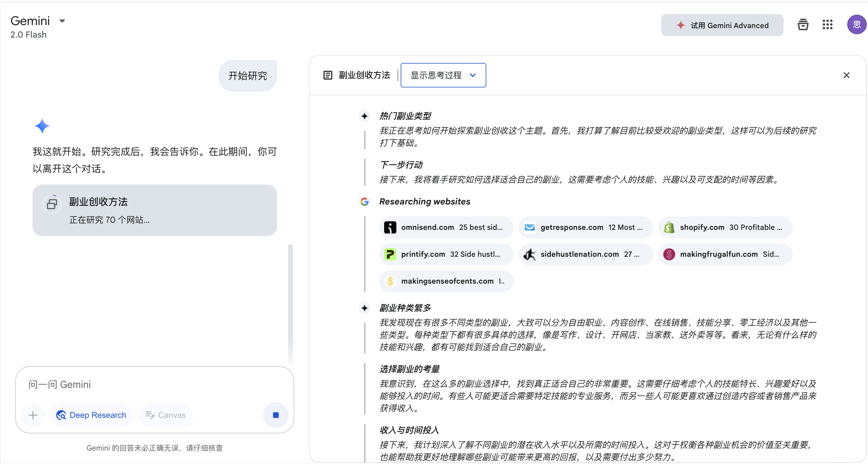Click the plus attachment icon
This screenshot has height=464, width=868.
pyautogui.click(x=33, y=415)
